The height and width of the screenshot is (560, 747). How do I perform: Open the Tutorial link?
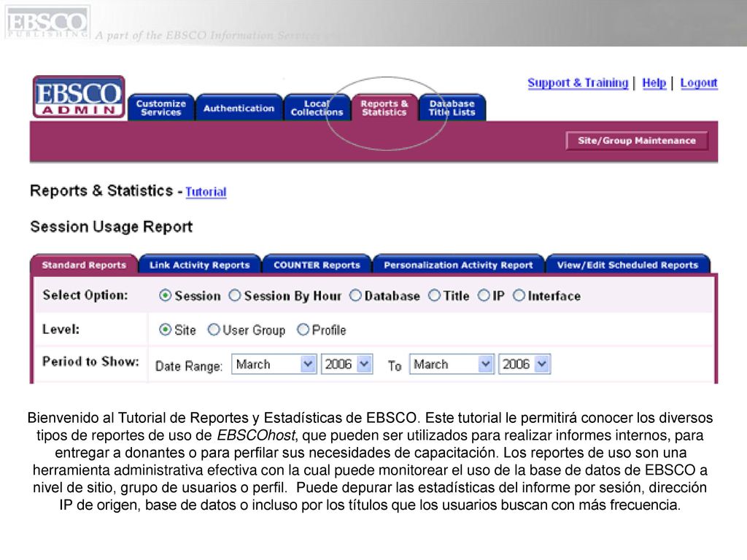pos(206,192)
